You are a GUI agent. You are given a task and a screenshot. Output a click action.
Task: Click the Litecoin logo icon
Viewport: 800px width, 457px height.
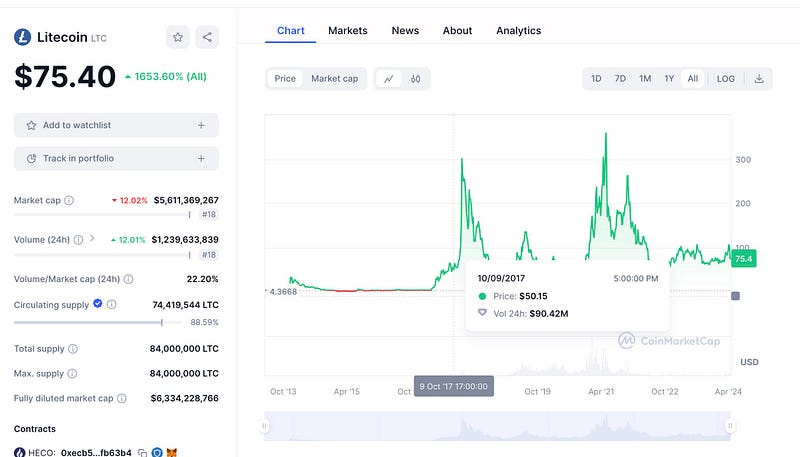(22, 37)
